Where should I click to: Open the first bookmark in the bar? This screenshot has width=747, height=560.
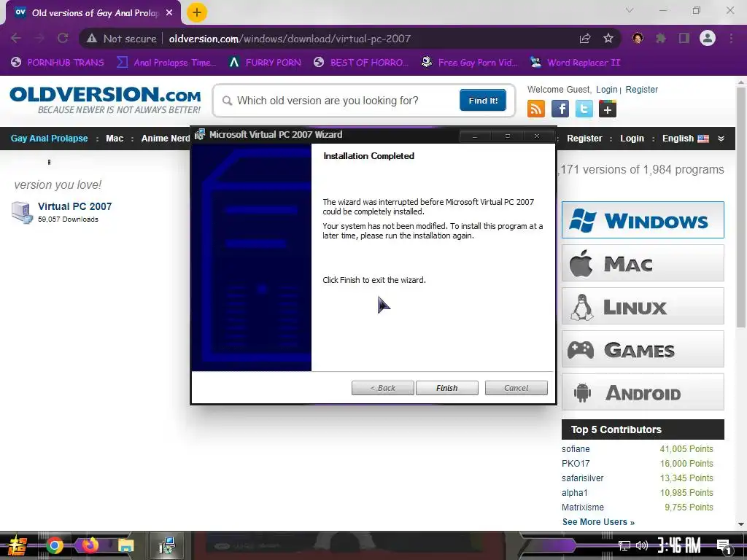coord(57,63)
